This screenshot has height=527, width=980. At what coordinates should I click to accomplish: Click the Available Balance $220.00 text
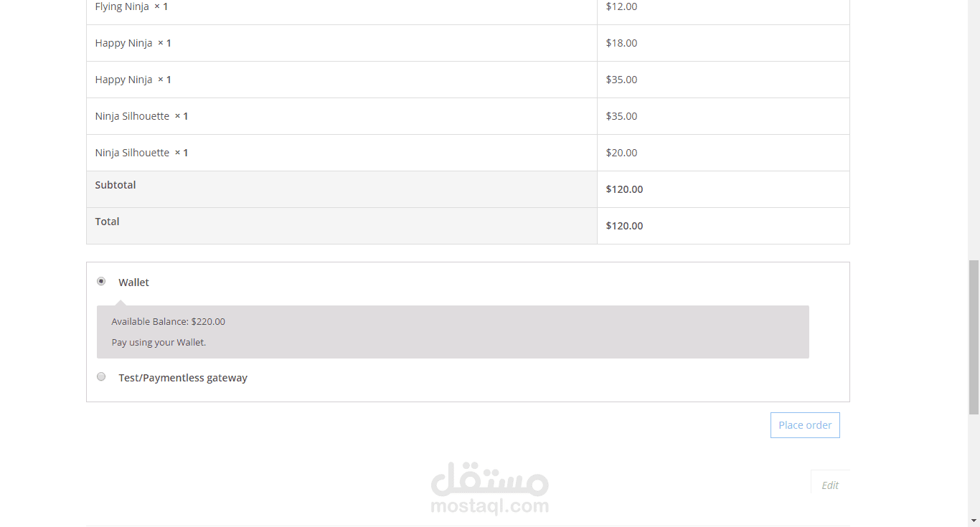pos(169,322)
